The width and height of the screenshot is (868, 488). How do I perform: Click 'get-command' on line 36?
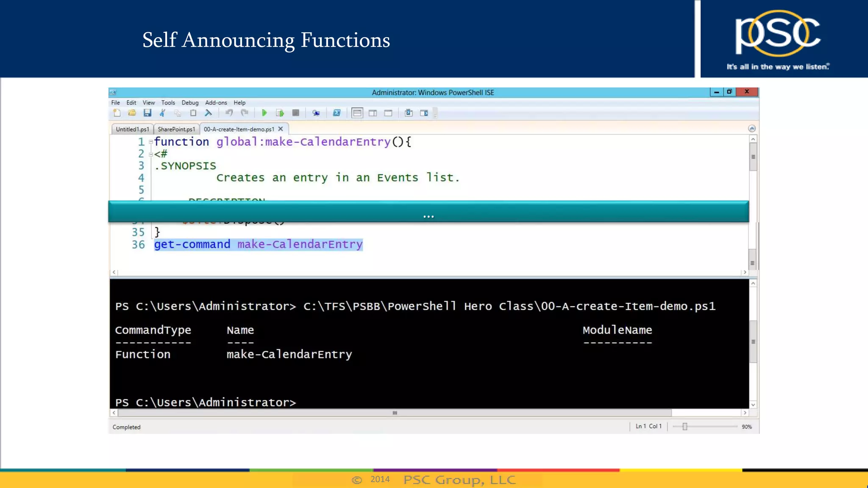(192, 244)
